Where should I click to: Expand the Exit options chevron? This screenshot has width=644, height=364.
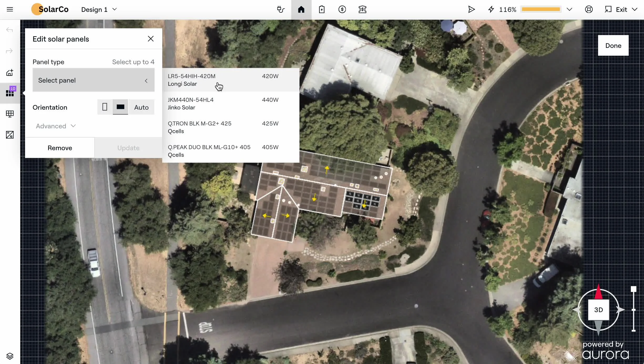point(635,9)
